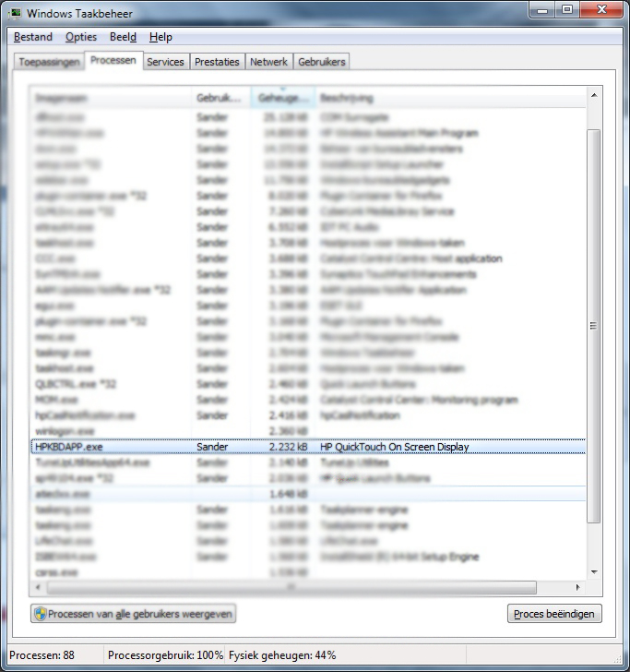The image size is (630, 672).
Task: Click the 2.232 kB memory value
Action: pyautogui.click(x=288, y=447)
